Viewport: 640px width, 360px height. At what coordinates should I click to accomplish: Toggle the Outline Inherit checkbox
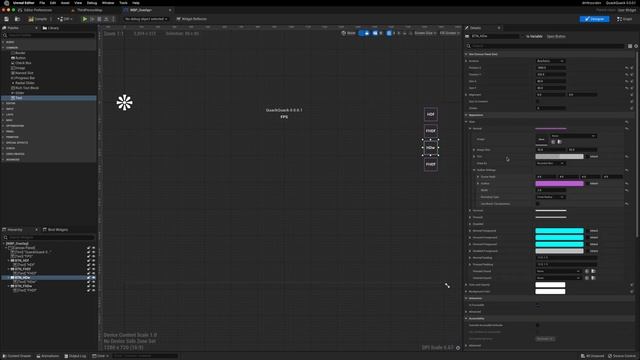coord(587,183)
